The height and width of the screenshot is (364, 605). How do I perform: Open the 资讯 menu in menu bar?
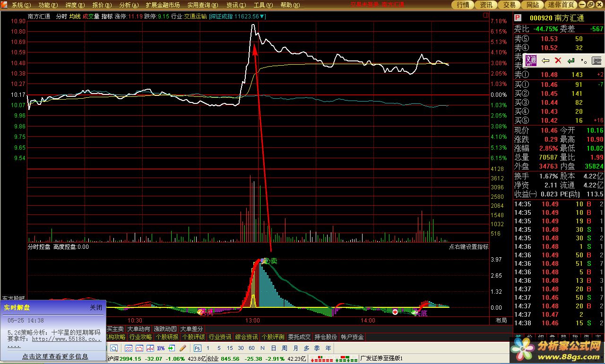coord(236,5)
